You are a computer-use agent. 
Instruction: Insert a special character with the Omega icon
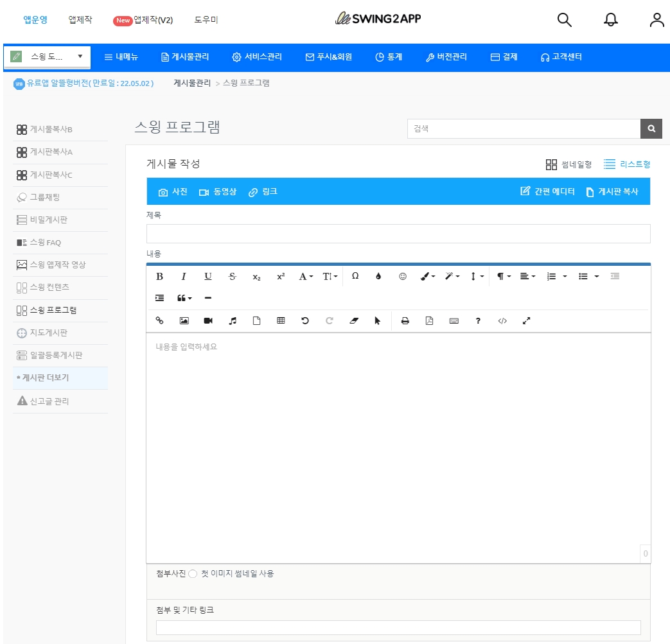coord(355,276)
